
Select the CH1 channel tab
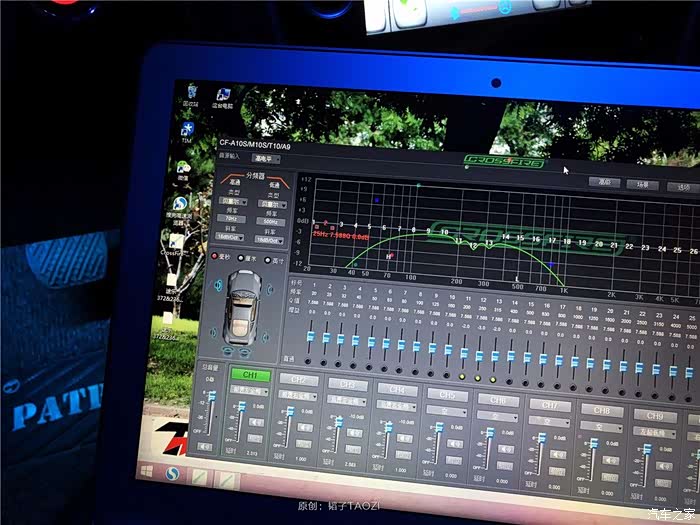point(250,376)
